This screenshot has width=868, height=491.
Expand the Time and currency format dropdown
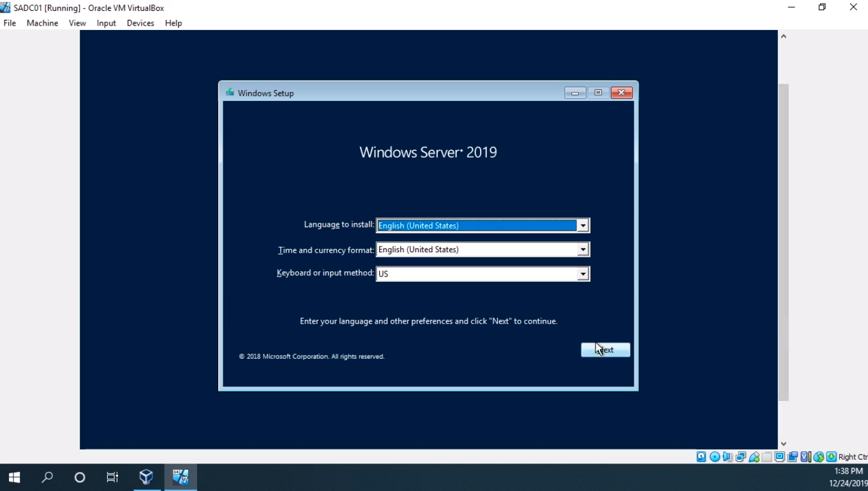tap(583, 250)
